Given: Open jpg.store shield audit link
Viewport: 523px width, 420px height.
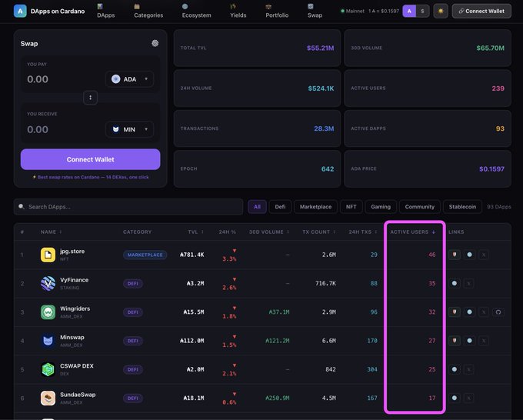Looking at the screenshot, I should tap(455, 255).
